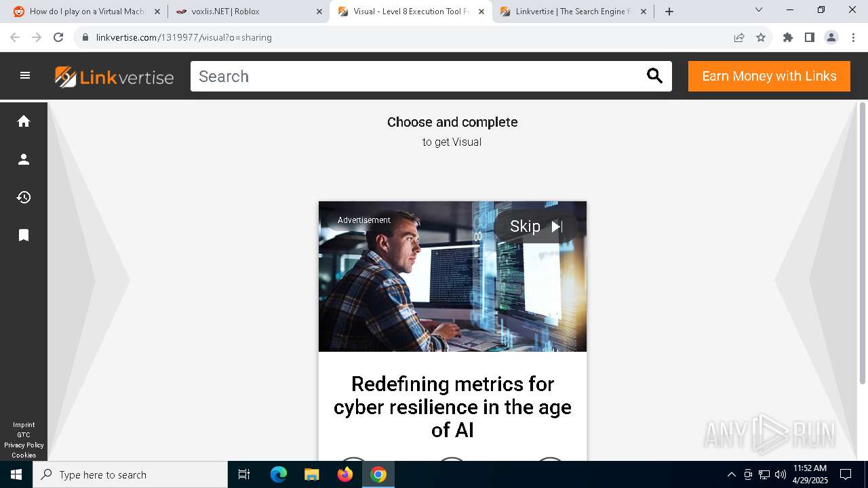Open Chrome extensions puzzle icon
Image resolution: width=868 pixels, height=488 pixels.
click(788, 37)
